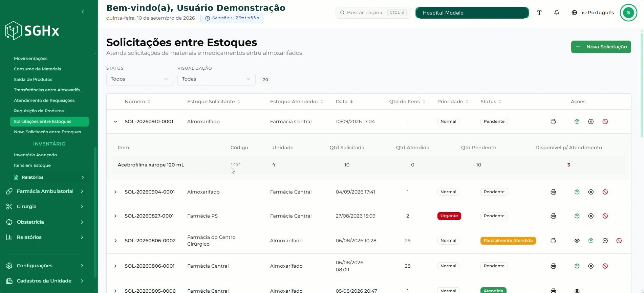Open the user avatar menu

(628, 13)
